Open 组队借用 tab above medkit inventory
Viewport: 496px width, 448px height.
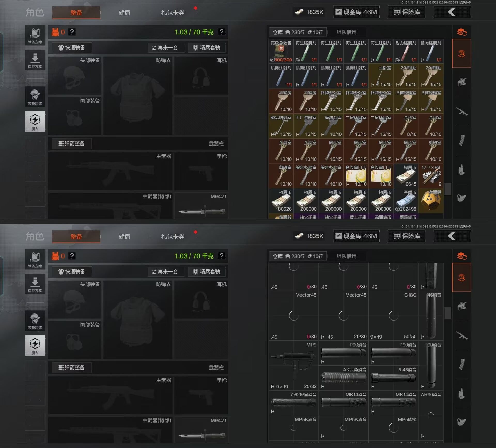pos(346,32)
